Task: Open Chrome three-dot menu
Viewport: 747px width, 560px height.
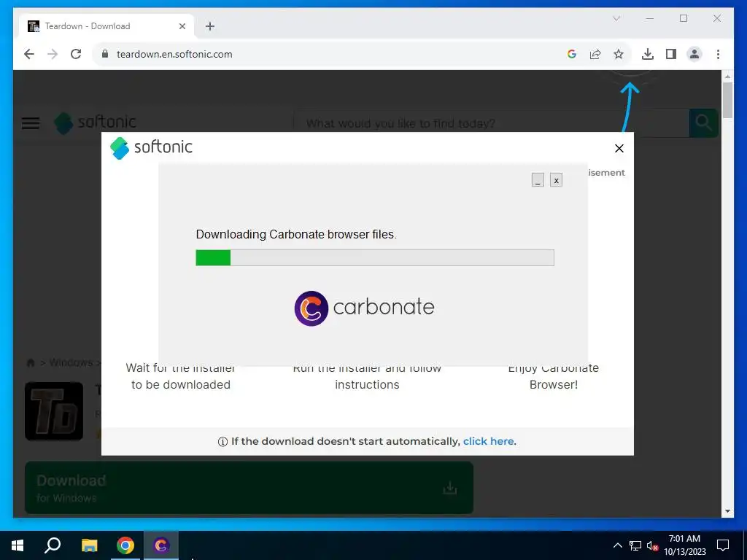Action: pos(718,54)
